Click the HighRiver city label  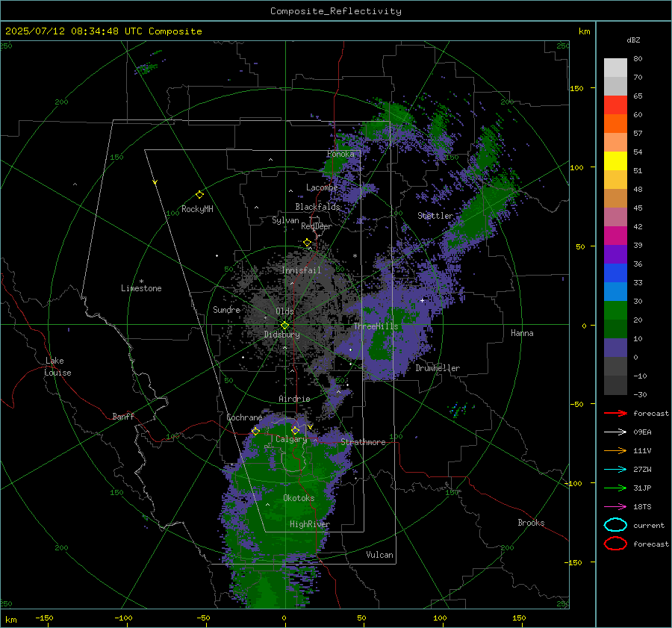(310, 524)
